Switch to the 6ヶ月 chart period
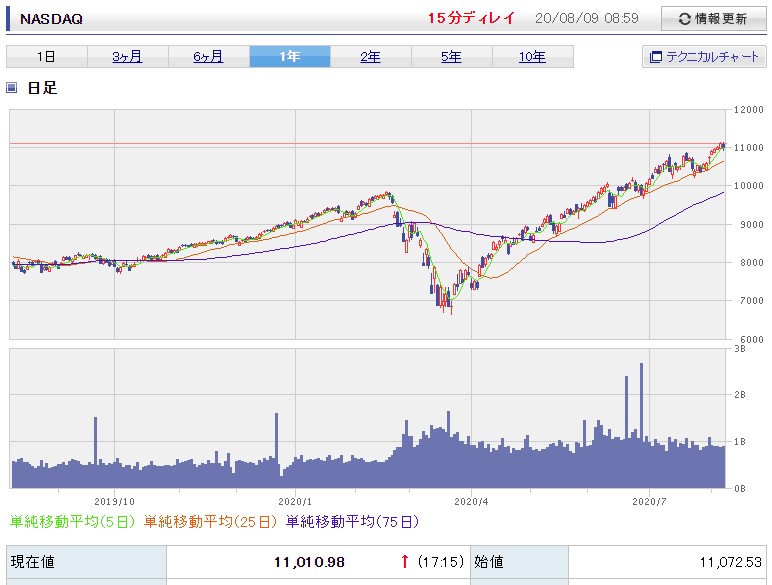Viewport: 772px width, 585px height. [x=208, y=57]
